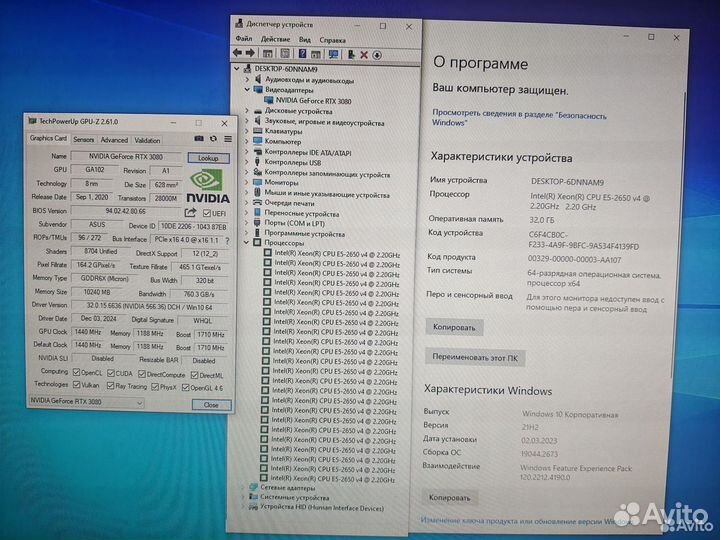Switch to the Advanced tab in GPU-Z

(x=114, y=140)
